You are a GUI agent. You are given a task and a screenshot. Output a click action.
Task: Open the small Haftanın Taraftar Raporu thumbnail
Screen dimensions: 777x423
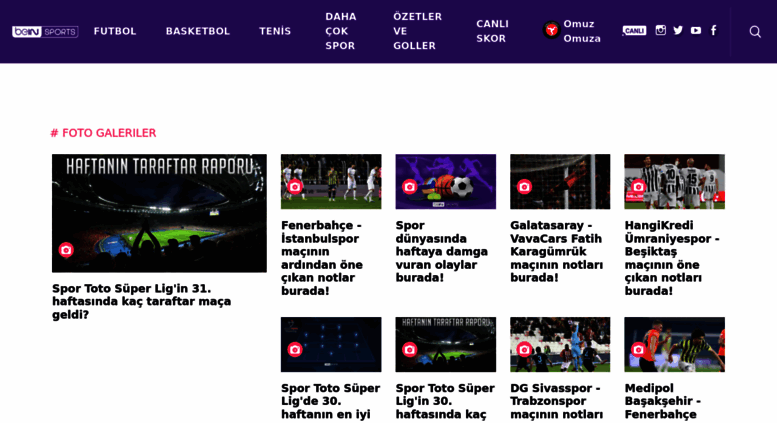[445, 344]
